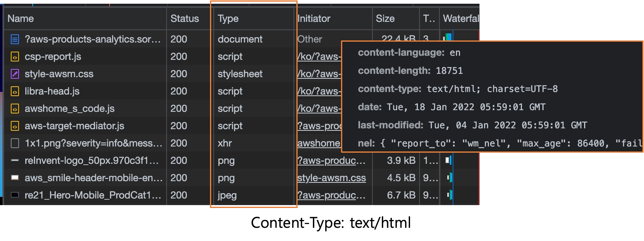Click the Waterfall column header
644x241 pixels.
[460, 19]
